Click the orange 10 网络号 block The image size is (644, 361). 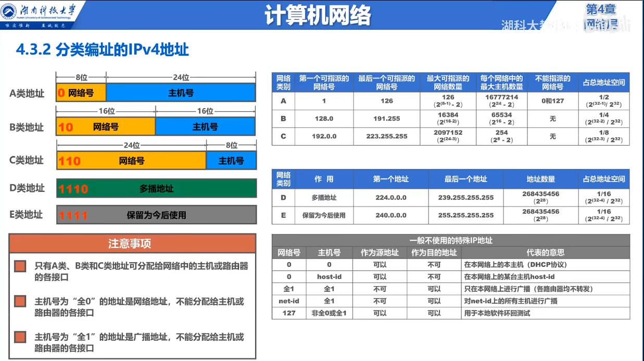point(106,126)
